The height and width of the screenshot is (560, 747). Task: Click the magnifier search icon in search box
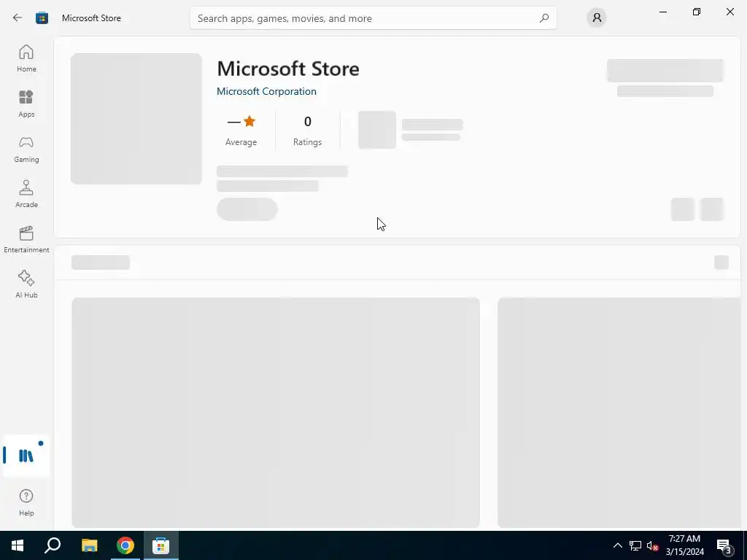click(x=544, y=18)
